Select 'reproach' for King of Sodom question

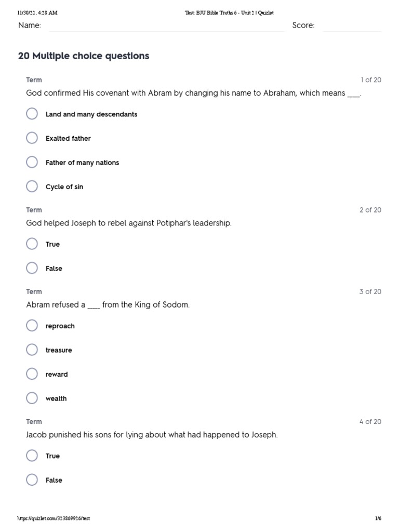tap(32, 325)
